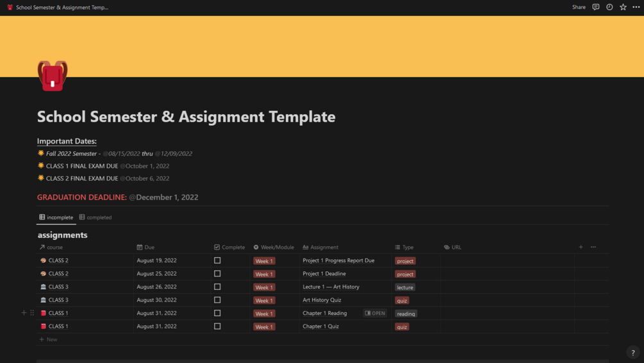Add a new property with plus icon
Image resolution: width=644 pixels, height=363 pixels.
581,247
